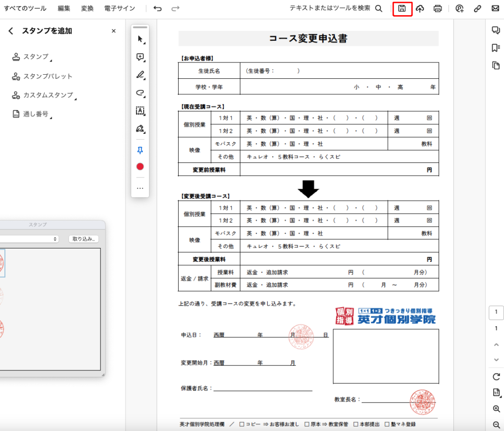Screen dimensions: 504x431
Task: Click the envelope email icon
Action: [x=495, y=8]
